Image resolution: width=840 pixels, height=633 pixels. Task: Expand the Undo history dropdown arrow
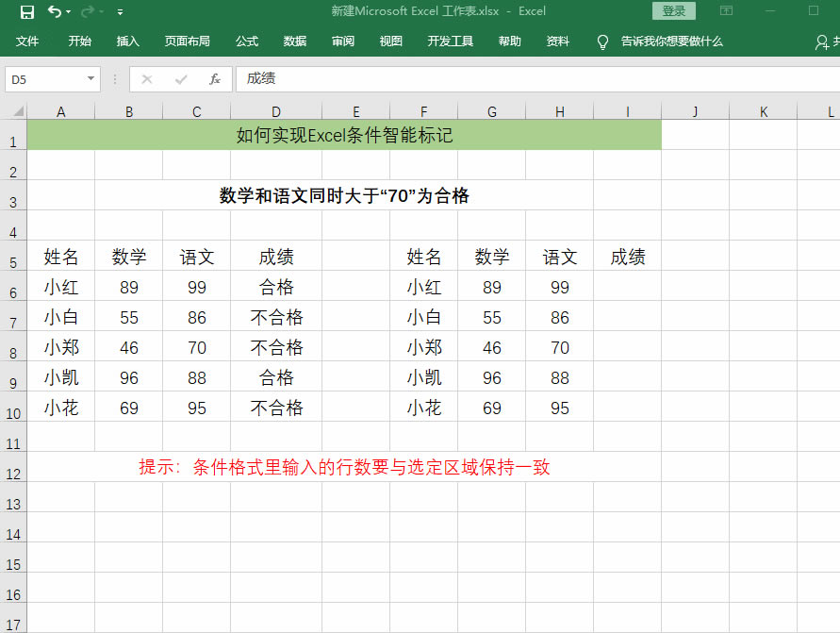[70, 12]
